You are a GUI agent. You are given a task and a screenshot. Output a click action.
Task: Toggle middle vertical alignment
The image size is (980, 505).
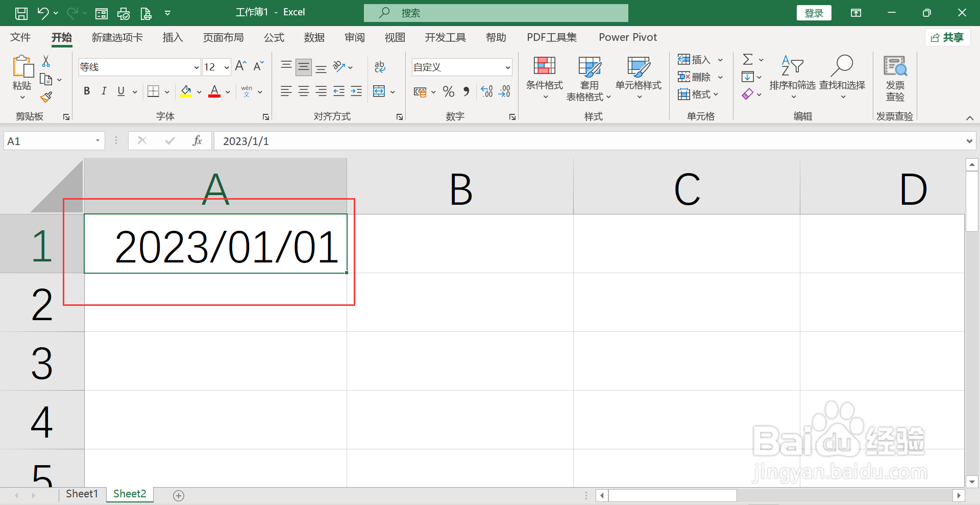(304, 67)
